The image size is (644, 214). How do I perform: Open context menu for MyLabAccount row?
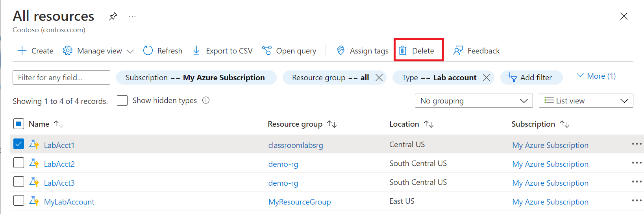pyautogui.click(x=637, y=201)
